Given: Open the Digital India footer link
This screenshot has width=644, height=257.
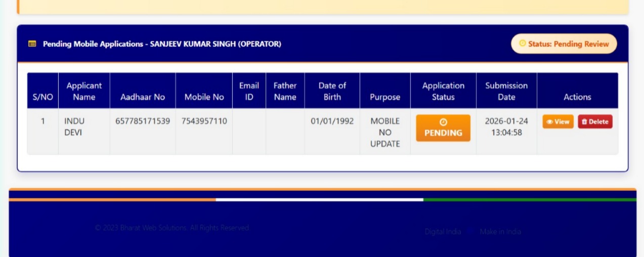Looking at the screenshot, I should [443, 232].
